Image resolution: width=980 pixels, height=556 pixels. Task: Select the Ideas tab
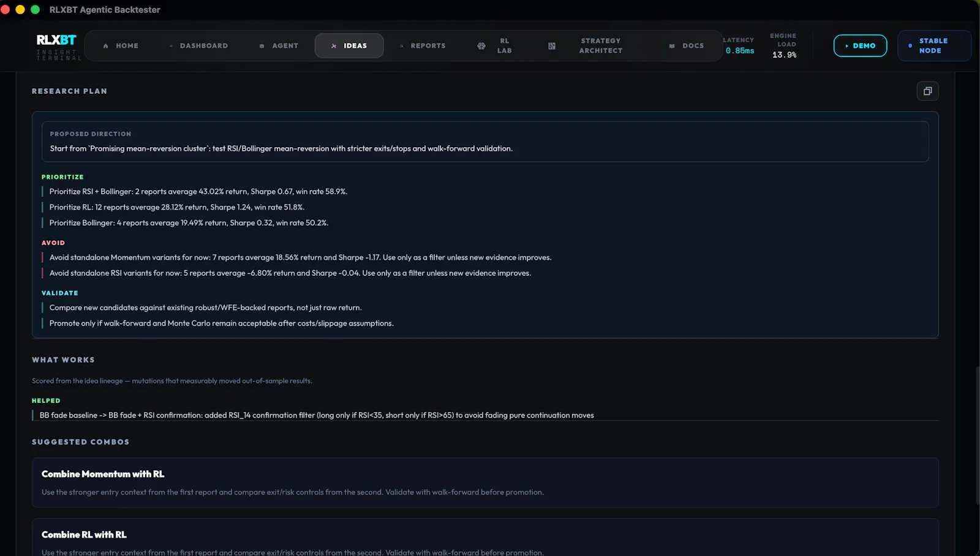tap(349, 46)
